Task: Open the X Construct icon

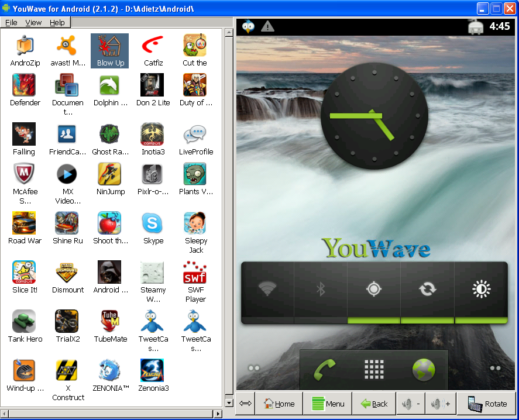Action: coord(67,370)
